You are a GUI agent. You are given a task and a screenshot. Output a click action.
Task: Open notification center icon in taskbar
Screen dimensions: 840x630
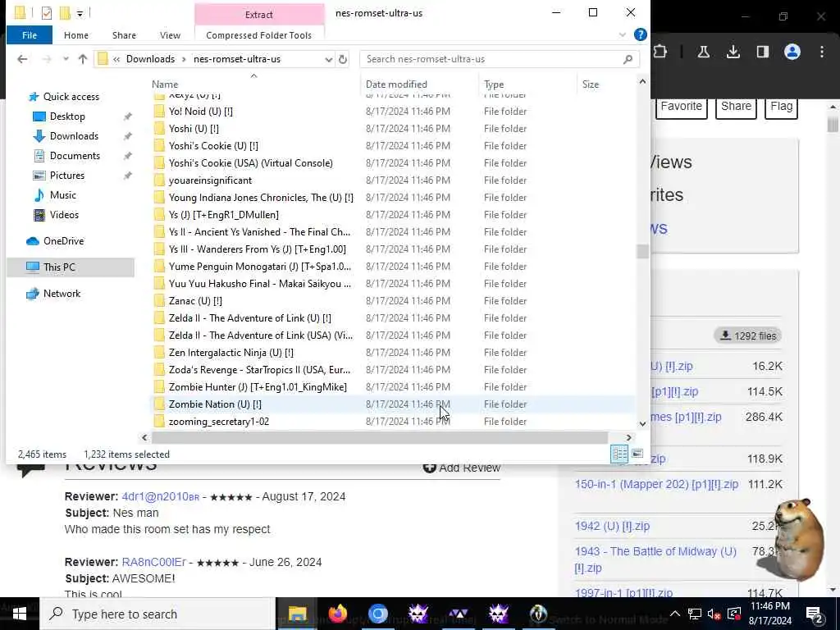pos(814,614)
